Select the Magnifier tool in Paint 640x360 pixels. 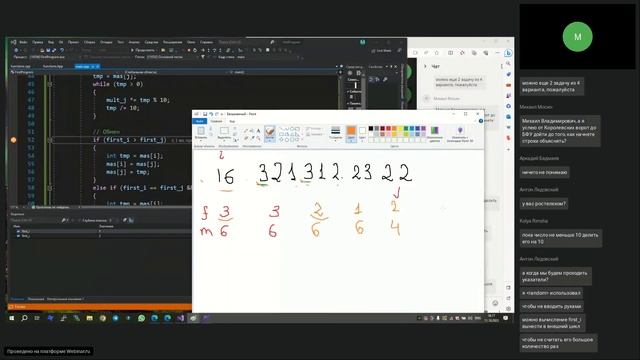pos(258,138)
